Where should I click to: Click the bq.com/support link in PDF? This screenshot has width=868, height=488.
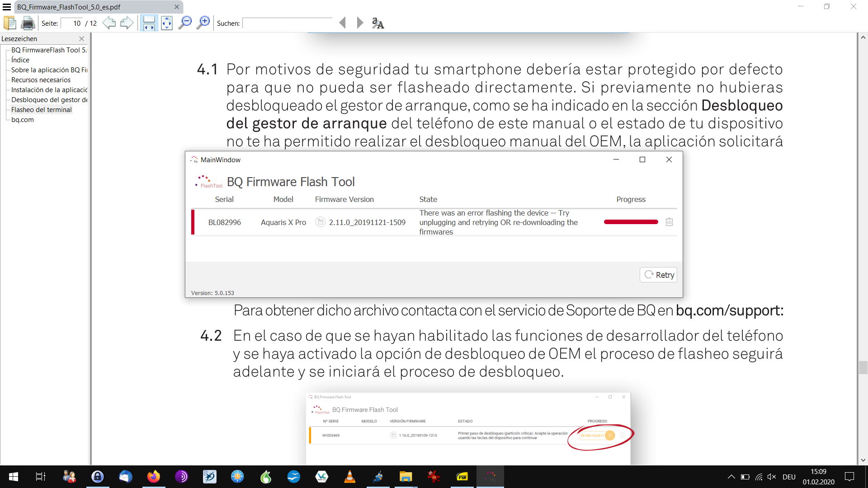[x=730, y=310]
